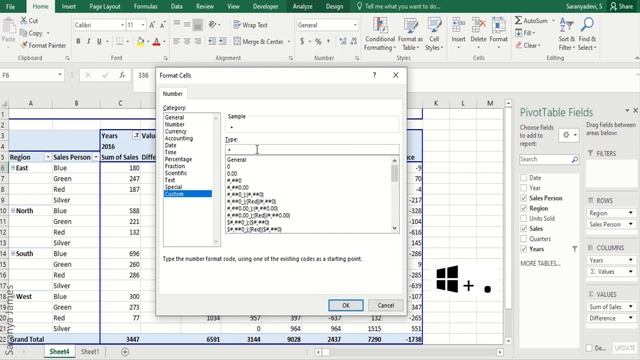Open Sort & Filter
This screenshot has width=640, height=360.
(x=567, y=34)
